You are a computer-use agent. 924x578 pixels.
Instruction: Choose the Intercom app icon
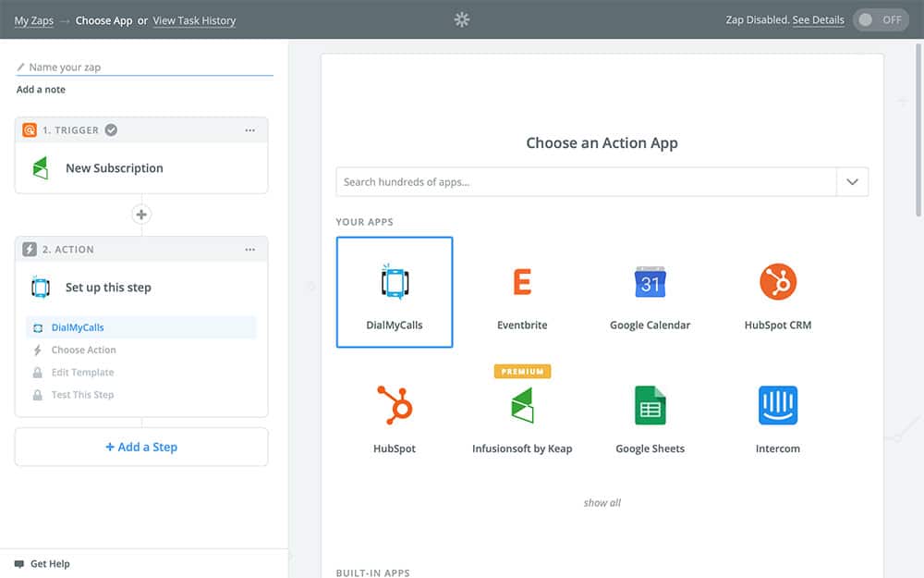tap(777, 406)
